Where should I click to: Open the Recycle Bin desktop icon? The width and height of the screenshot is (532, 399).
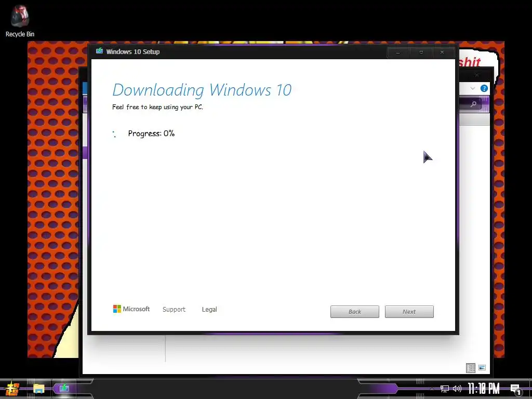pyautogui.click(x=20, y=21)
